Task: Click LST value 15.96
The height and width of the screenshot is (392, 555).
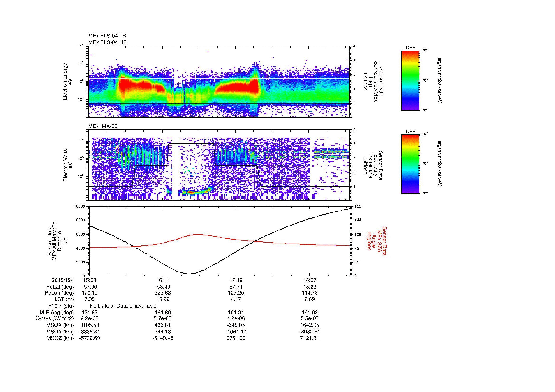Action: pos(163,300)
